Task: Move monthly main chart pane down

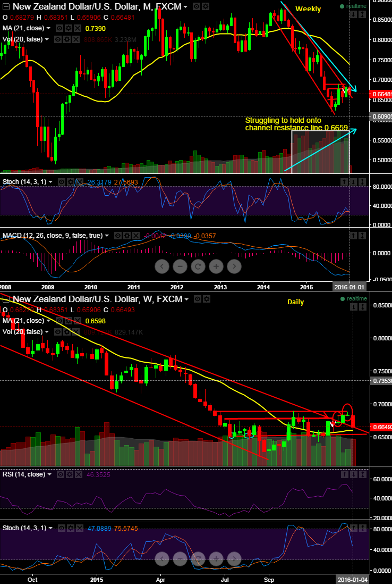Action: (x=353, y=14)
